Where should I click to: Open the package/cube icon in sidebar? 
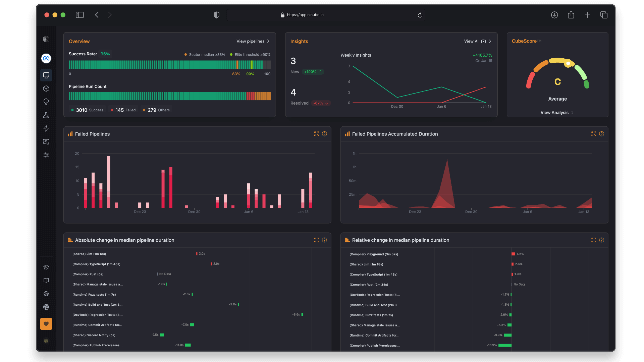tap(46, 88)
